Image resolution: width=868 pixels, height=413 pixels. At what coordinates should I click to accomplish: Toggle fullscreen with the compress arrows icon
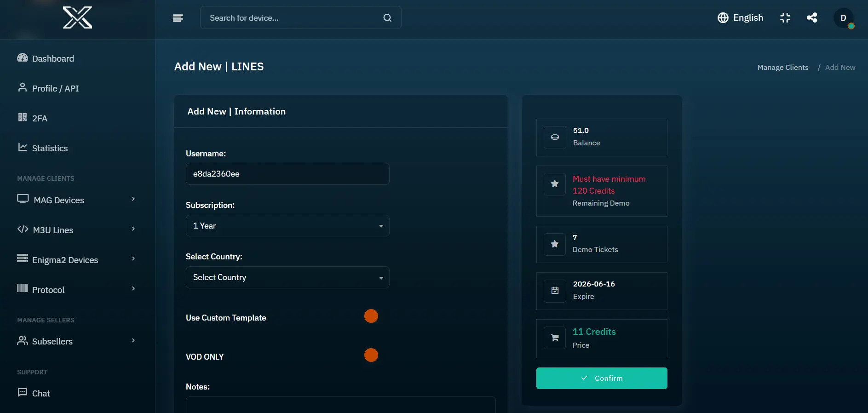point(785,18)
